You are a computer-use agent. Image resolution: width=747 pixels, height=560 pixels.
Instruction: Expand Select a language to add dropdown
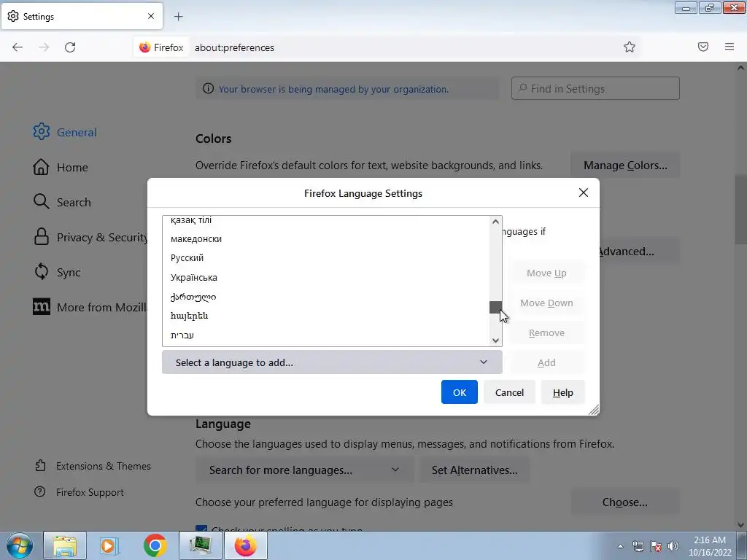coord(332,362)
